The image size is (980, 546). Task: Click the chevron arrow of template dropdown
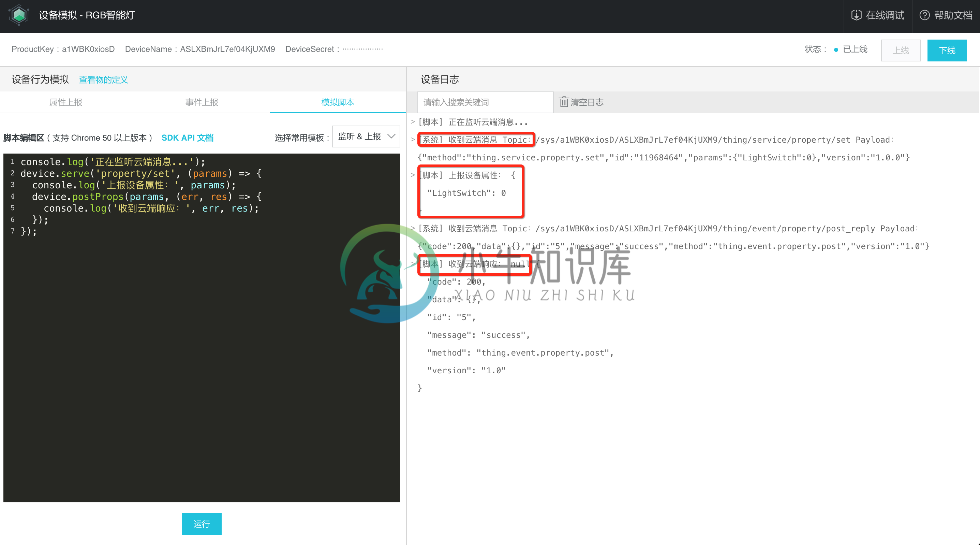point(391,136)
